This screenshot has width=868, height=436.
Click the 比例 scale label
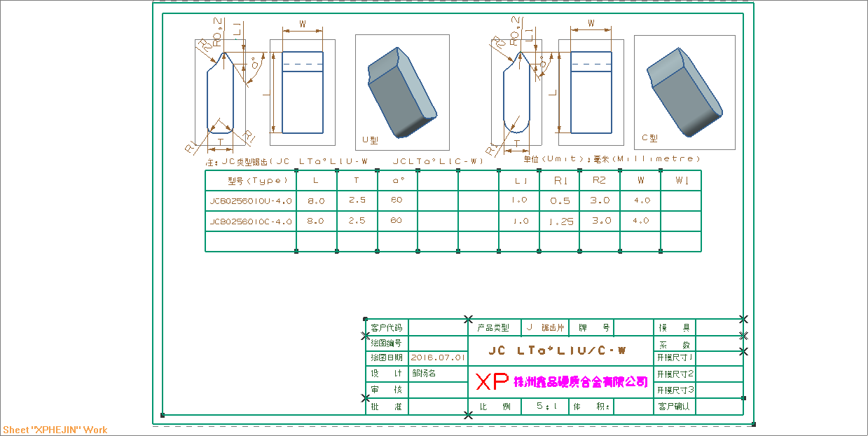tap(495, 407)
